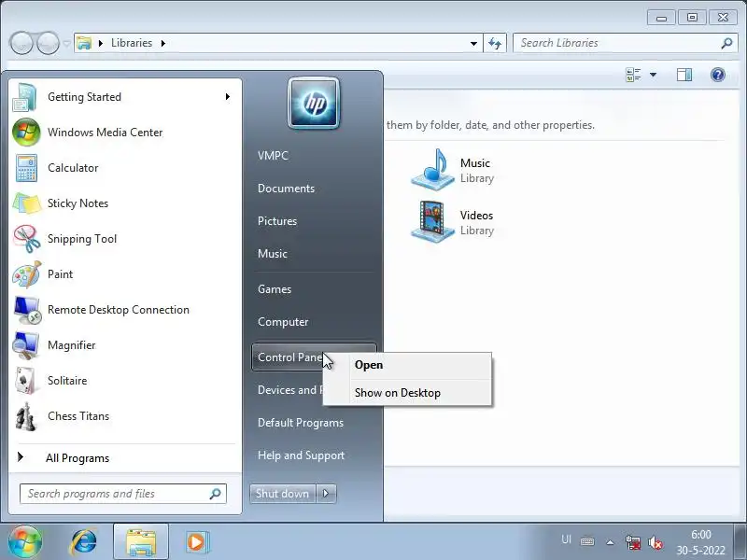Launch Internet Explorer from taskbar
Viewport: 747px width, 560px height.
(x=84, y=542)
